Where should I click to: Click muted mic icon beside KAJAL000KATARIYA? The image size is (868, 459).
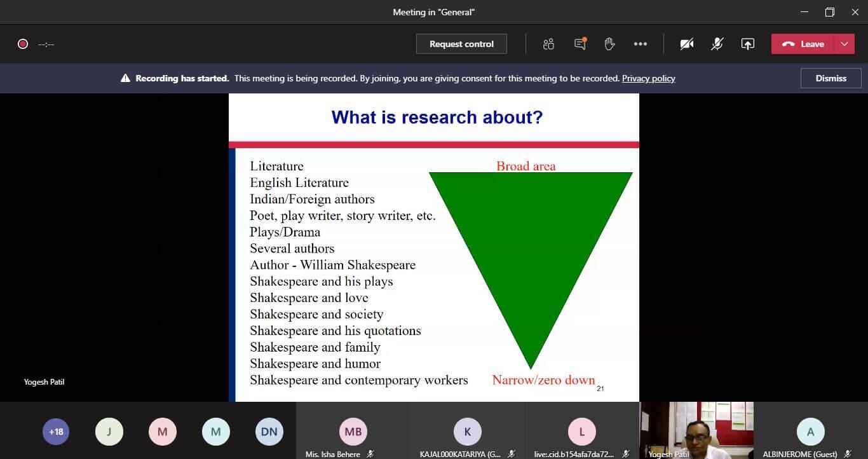point(512,454)
